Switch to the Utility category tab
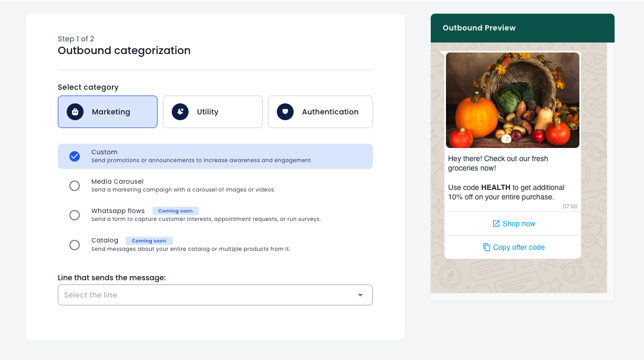 [212, 112]
